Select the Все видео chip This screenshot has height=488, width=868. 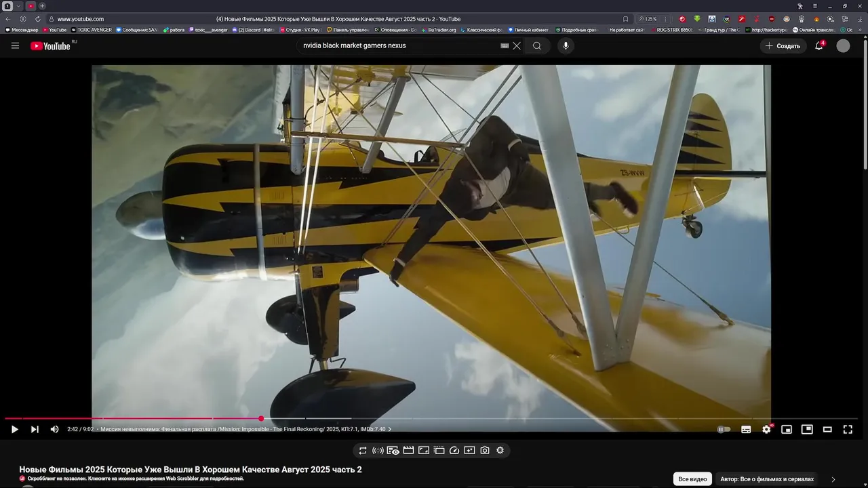(692, 479)
